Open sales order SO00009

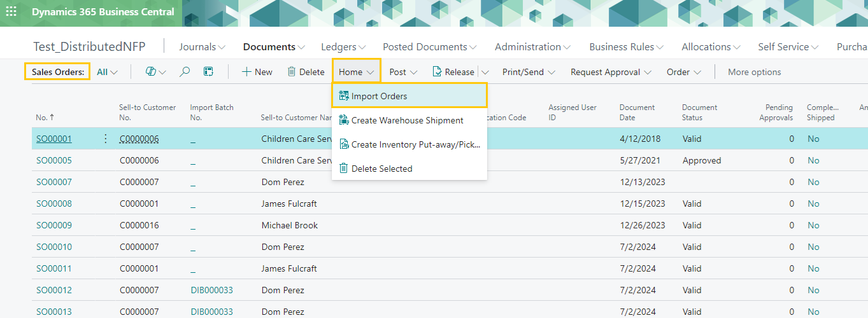[x=54, y=225]
